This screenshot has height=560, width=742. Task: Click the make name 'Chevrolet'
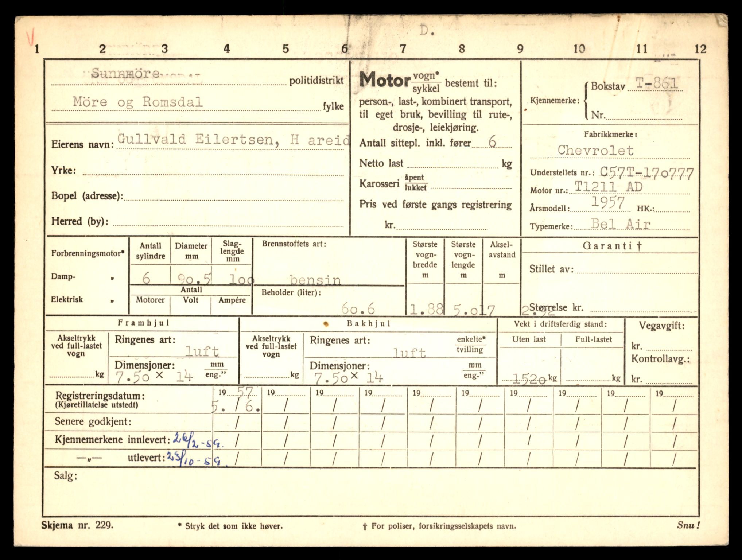(x=595, y=150)
